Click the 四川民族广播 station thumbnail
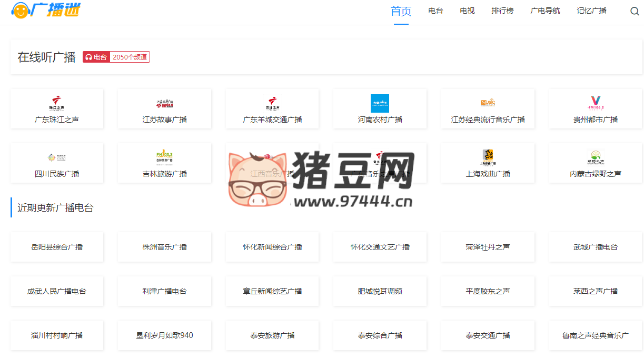Viewport: 644px width, 358px height. point(57,157)
